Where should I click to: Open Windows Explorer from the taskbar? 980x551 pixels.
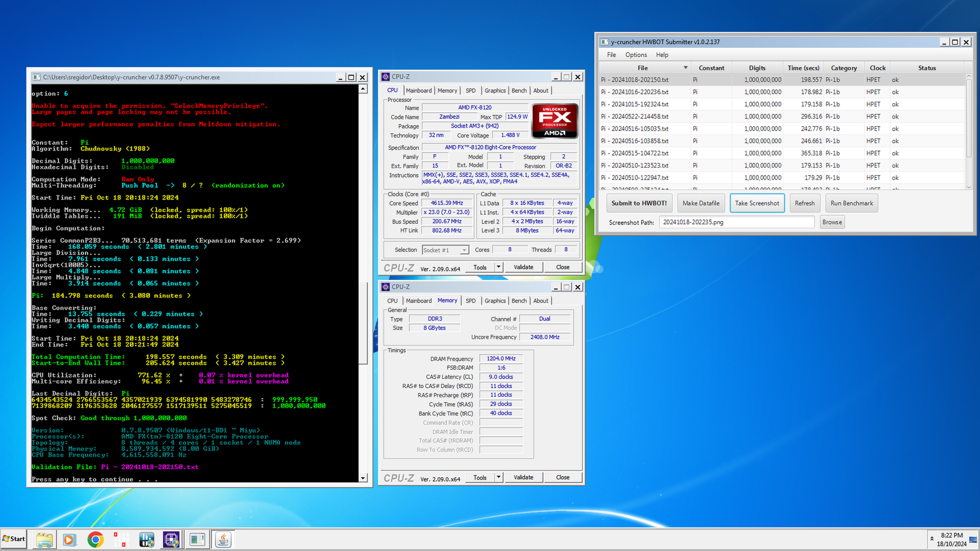(44, 539)
